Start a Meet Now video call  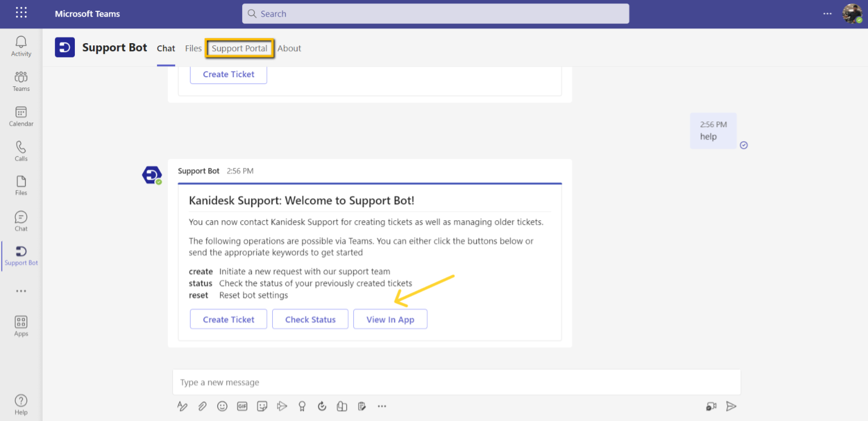click(711, 406)
